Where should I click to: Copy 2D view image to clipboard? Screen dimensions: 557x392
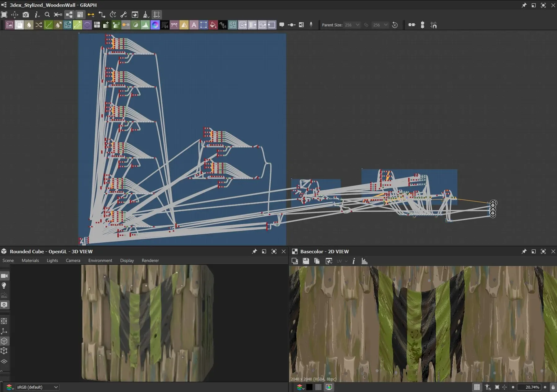pyautogui.click(x=317, y=261)
